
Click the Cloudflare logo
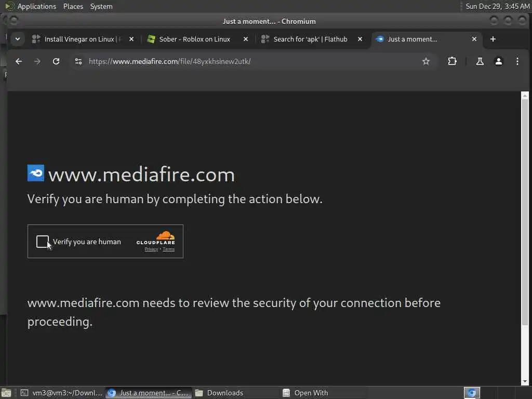156,238
